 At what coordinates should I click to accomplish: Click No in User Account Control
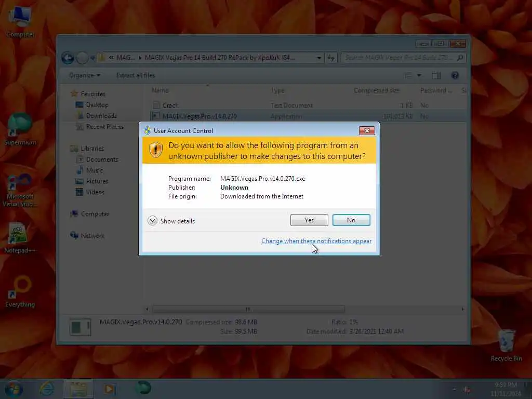point(351,220)
